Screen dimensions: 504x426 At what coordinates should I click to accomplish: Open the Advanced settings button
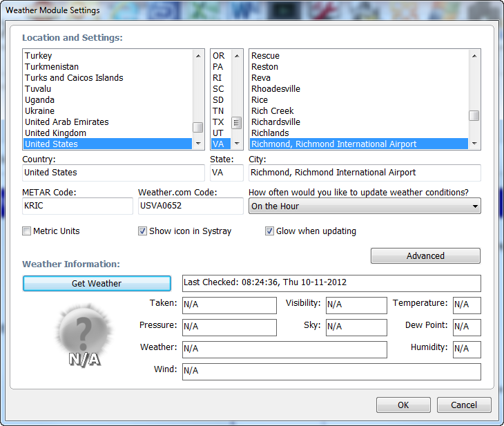point(425,255)
